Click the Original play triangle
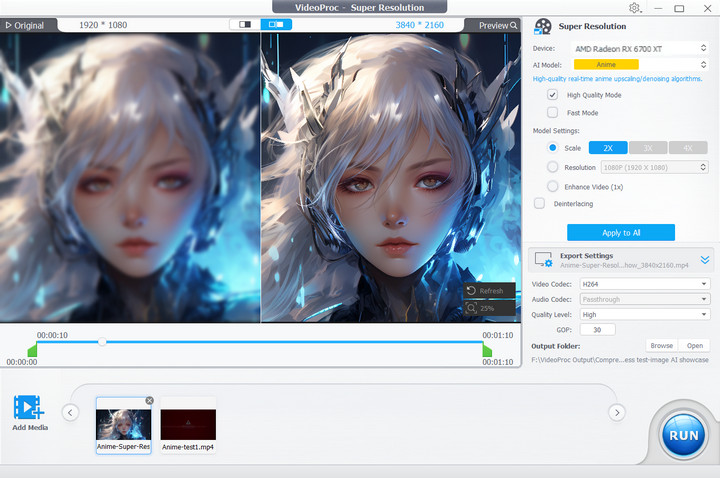 tap(8, 26)
